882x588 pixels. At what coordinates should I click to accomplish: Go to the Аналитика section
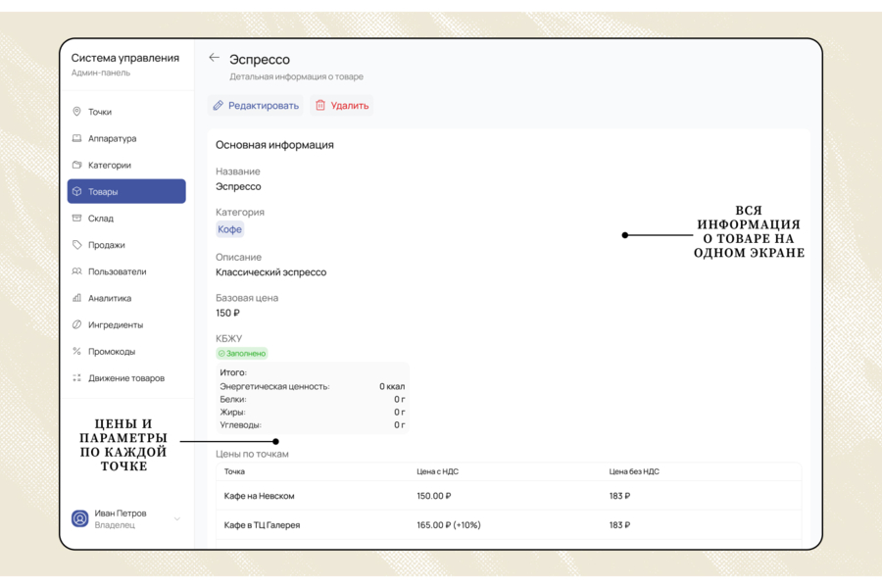[126, 298]
